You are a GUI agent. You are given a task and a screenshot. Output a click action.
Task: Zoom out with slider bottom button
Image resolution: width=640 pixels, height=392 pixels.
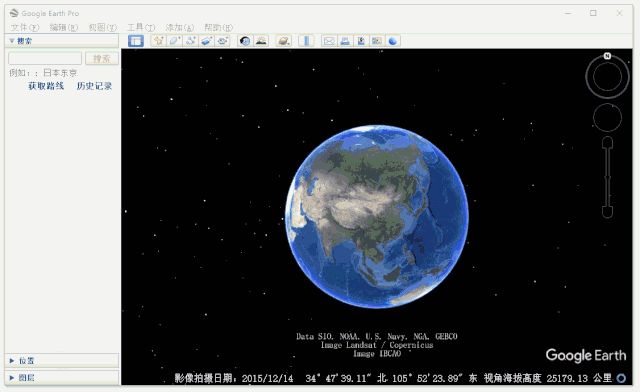pos(607,212)
